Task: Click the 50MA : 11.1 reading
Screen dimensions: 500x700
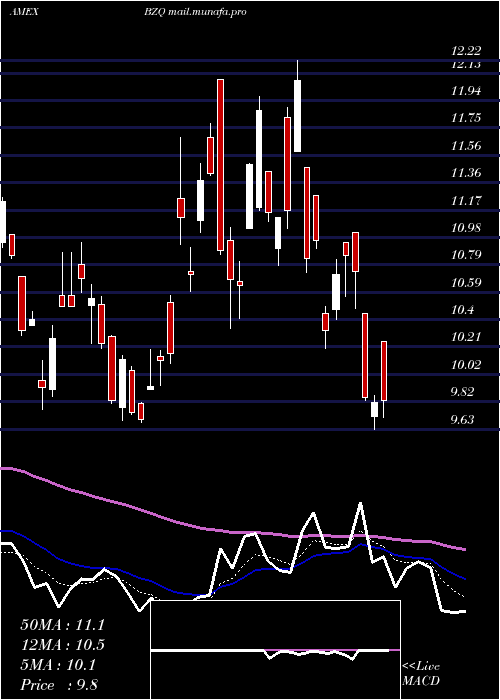Action: (62, 625)
